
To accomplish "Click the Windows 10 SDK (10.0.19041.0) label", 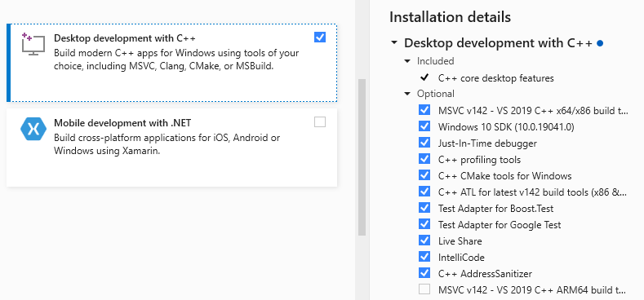I will click(x=506, y=127).
